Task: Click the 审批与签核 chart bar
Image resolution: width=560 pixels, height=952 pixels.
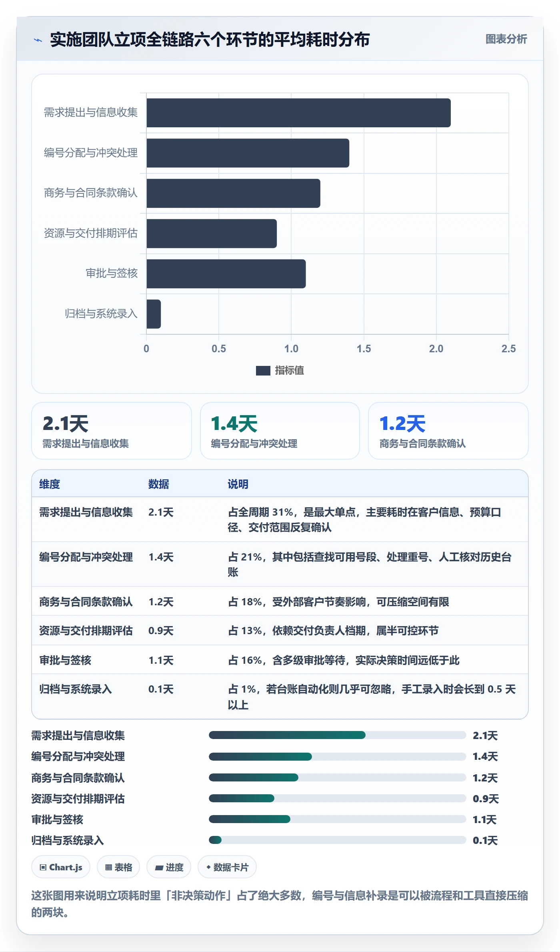Action: (226, 274)
